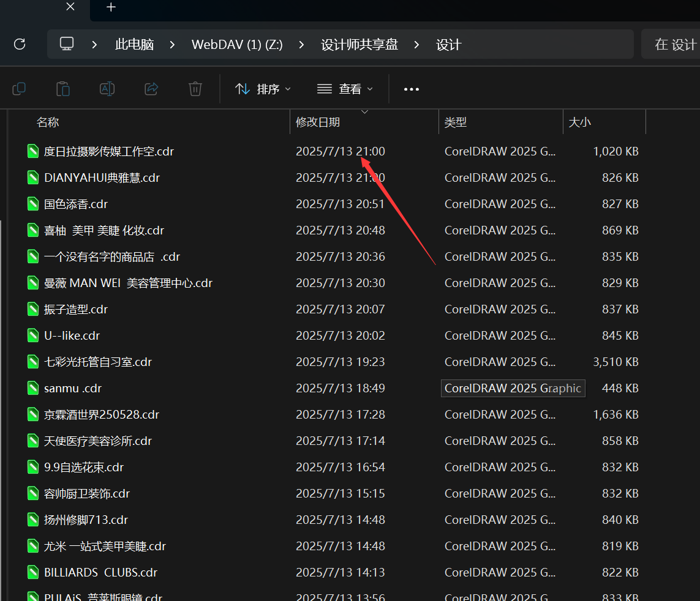Select the file name 国色添香.cdr

point(76,204)
